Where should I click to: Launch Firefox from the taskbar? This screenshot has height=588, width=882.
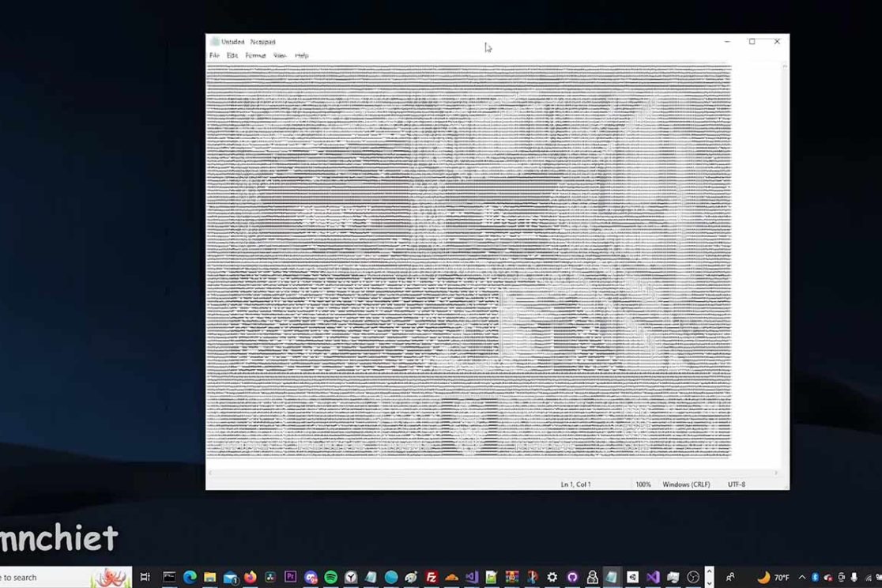point(251,577)
